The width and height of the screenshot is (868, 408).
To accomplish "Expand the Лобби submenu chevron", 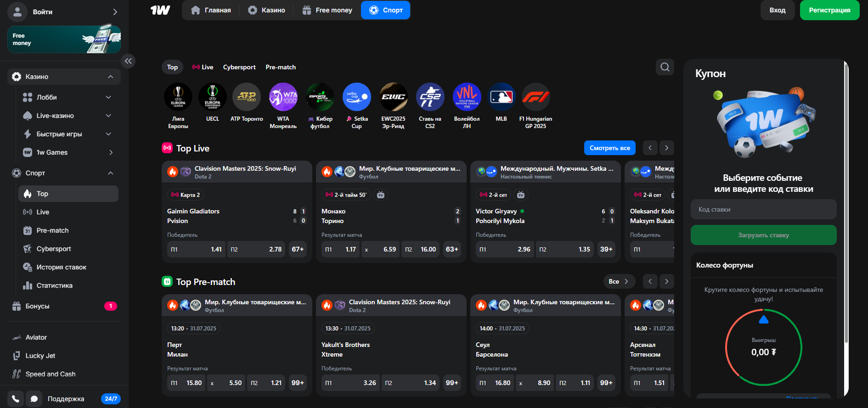I will [109, 97].
